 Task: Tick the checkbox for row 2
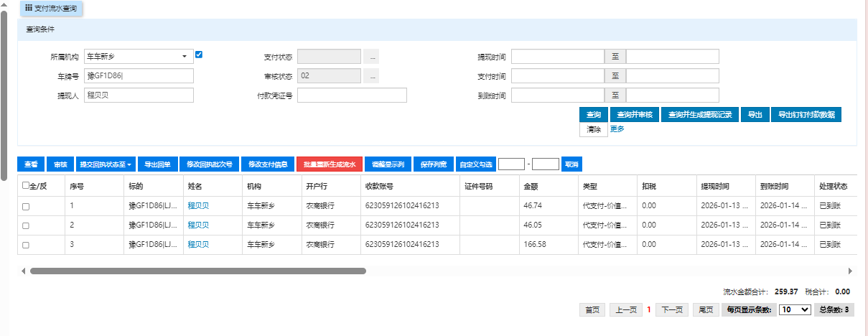(26, 225)
